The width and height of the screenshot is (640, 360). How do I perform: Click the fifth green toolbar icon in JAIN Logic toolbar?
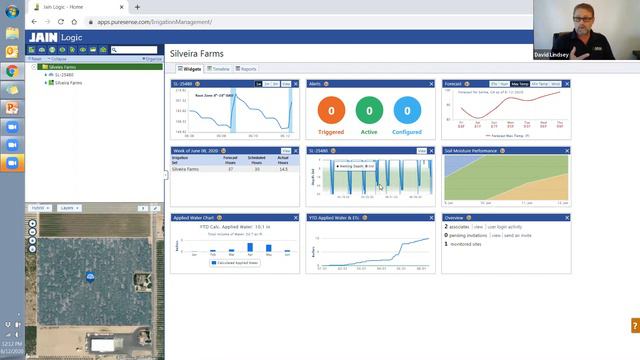coord(72,50)
